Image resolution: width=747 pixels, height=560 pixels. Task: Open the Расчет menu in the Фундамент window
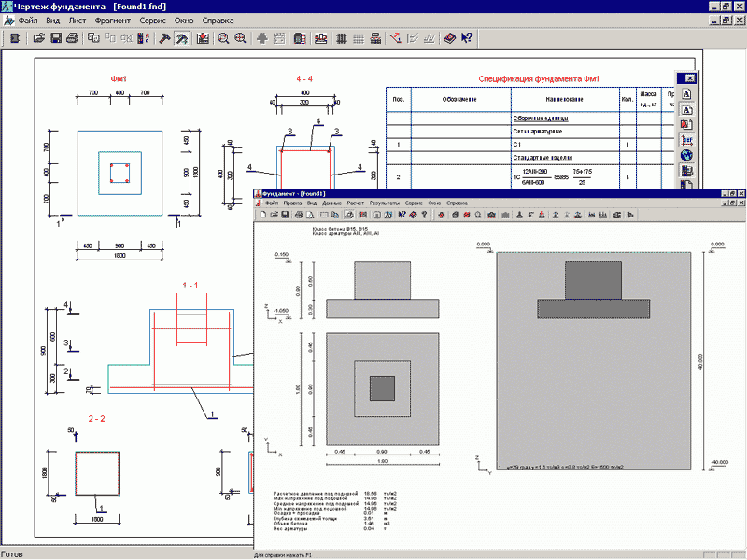(x=356, y=203)
